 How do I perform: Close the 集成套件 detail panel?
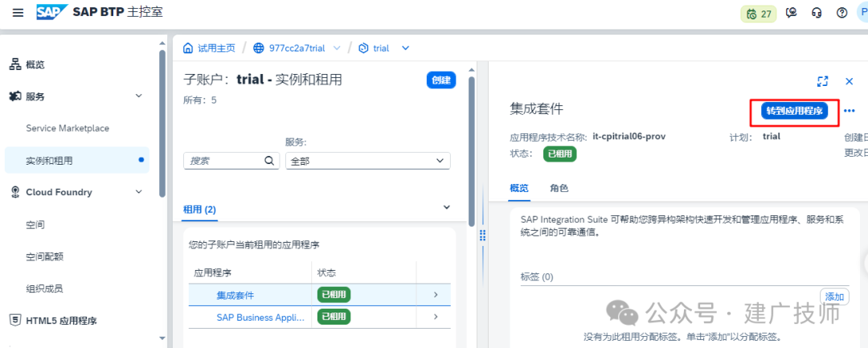click(850, 81)
